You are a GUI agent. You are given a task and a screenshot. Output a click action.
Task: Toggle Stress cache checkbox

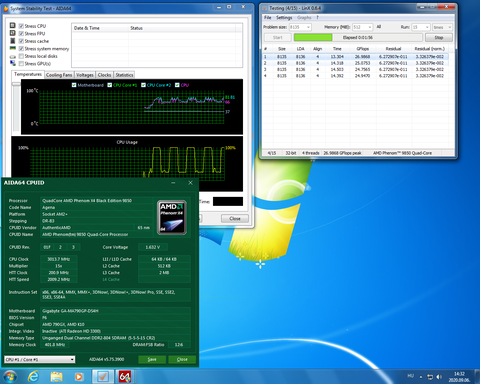pyautogui.click(x=21, y=41)
